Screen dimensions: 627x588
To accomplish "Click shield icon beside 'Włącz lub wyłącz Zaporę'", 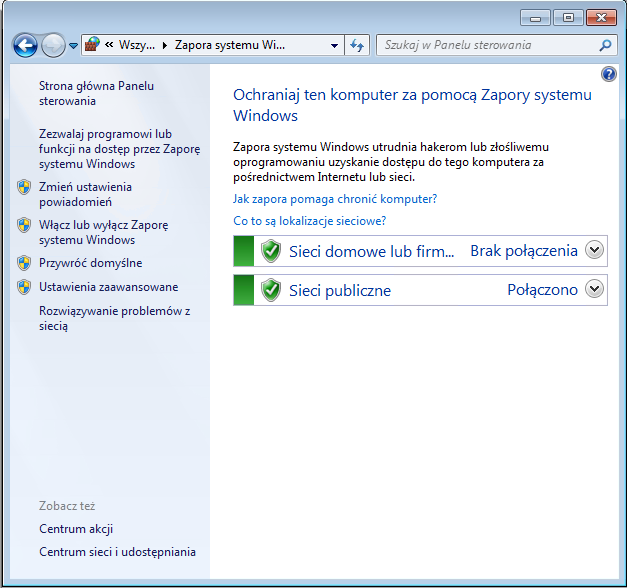I will click(24, 225).
